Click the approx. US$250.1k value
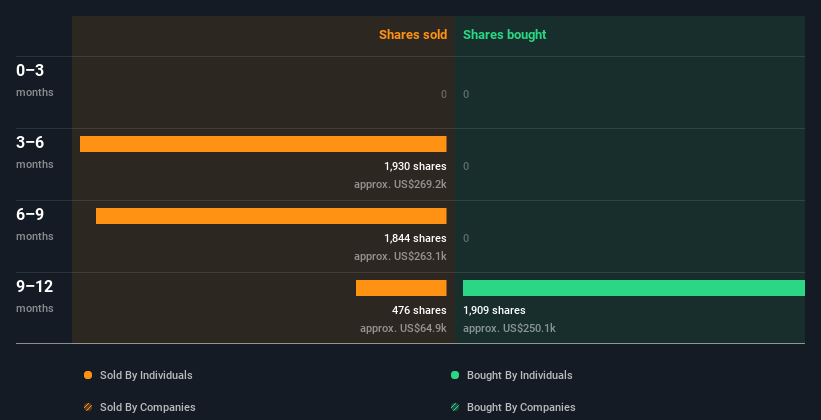The height and width of the screenshot is (420, 821). point(509,328)
